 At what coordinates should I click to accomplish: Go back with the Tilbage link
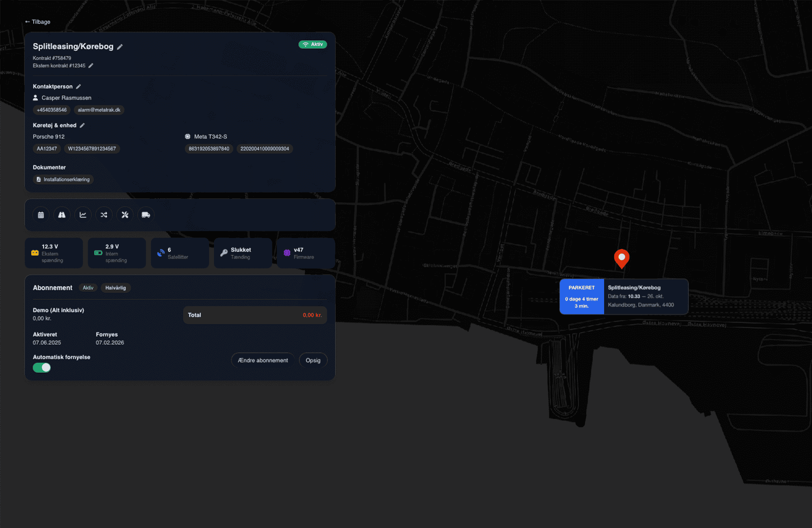pos(38,22)
